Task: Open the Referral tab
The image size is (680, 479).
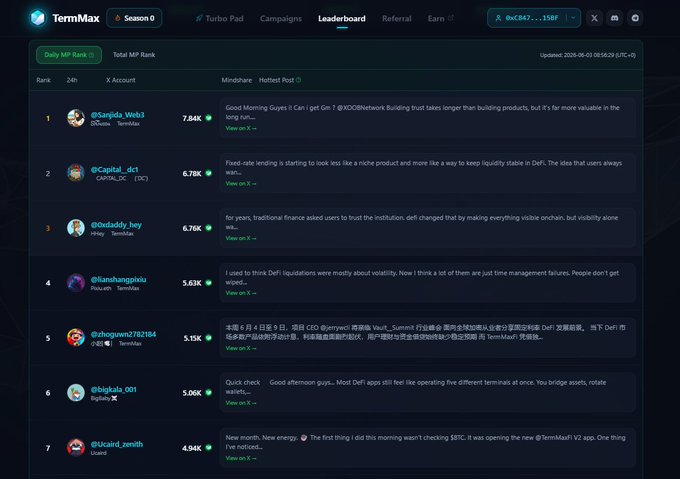Action: click(396, 19)
